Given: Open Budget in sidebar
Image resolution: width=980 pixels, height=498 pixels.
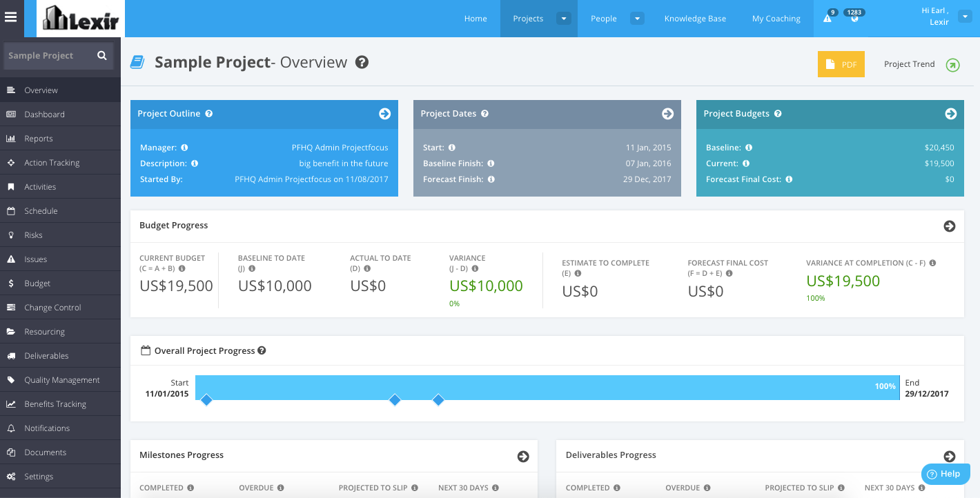Looking at the screenshot, I should tap(60, 283).
